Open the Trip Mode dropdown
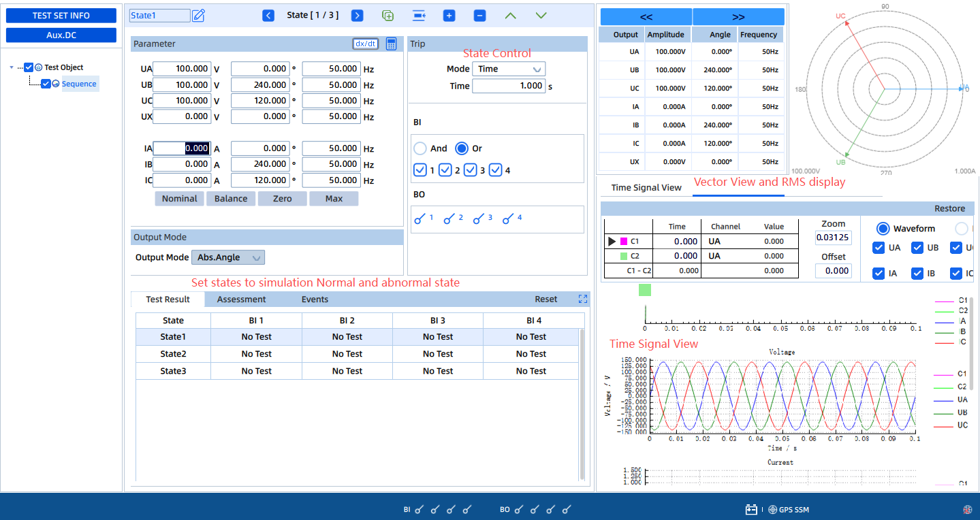Viewport: 980px width, 520px height. (x=508, y=69)
